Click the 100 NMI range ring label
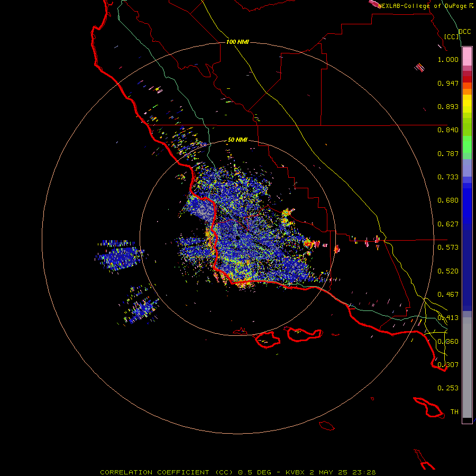 point(237,42)
